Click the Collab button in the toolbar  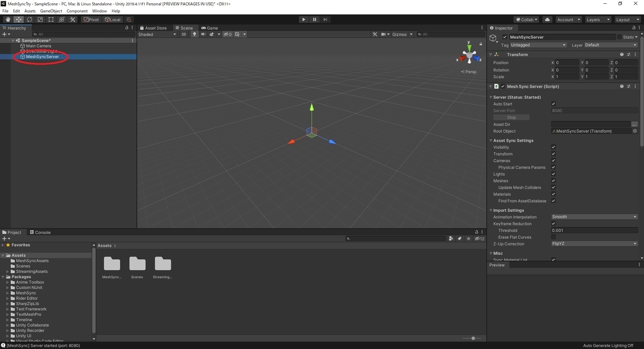coord(525,19)
